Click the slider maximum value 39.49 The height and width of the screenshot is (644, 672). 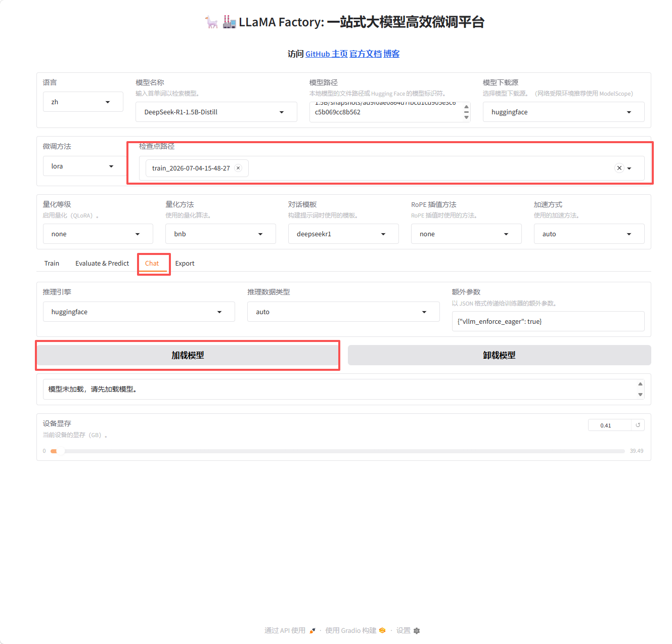pos(637,451)
